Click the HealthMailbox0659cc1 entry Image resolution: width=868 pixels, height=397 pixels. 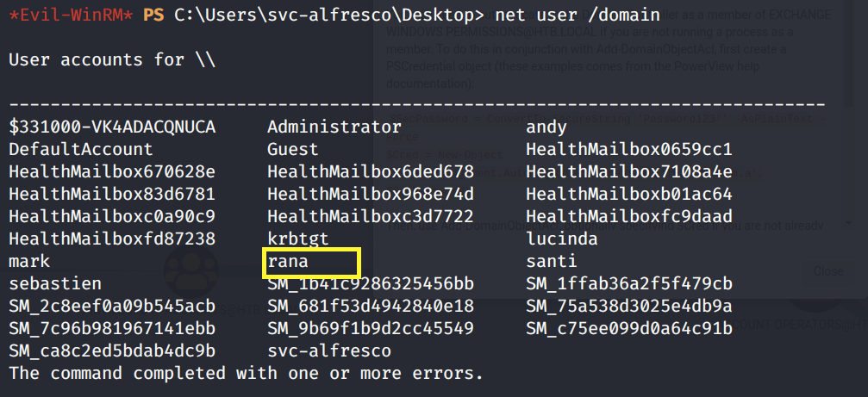(x=628, y=150)
